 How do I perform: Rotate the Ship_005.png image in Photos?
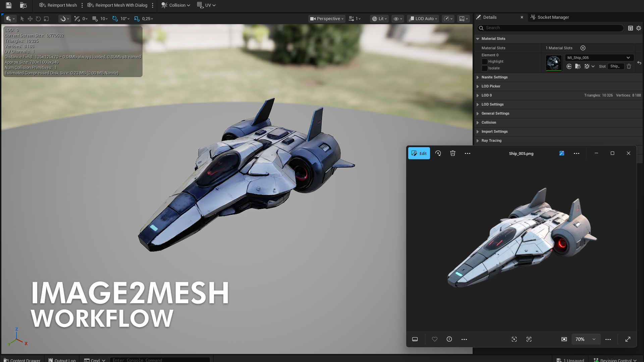pyautogui.click(x=438, y=153)
